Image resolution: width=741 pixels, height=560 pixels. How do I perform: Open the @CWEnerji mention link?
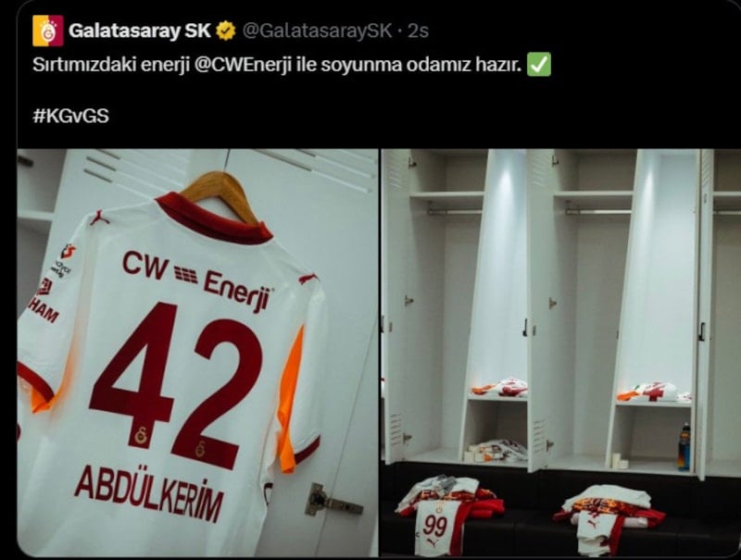tap(243, 64)
